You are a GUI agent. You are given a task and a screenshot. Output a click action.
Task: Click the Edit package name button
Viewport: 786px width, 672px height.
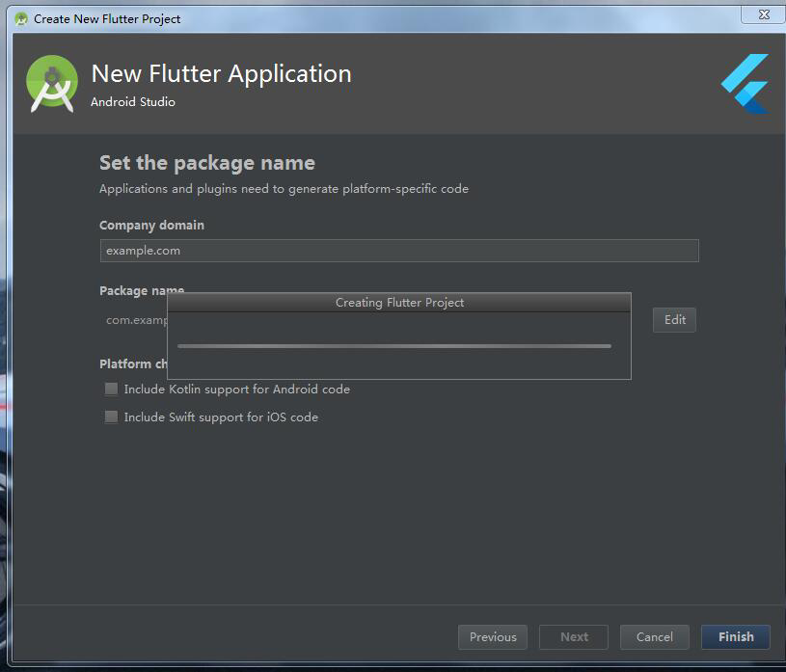[674, 320]
